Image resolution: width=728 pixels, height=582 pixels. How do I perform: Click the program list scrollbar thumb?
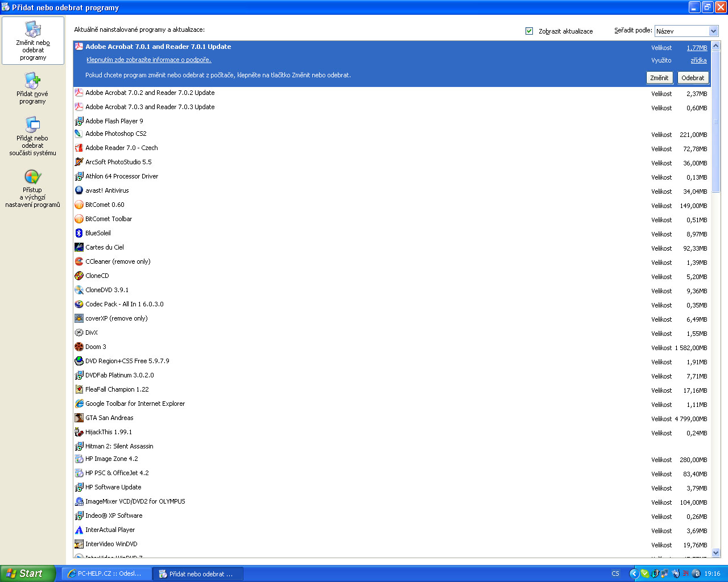tap(716, 122)
